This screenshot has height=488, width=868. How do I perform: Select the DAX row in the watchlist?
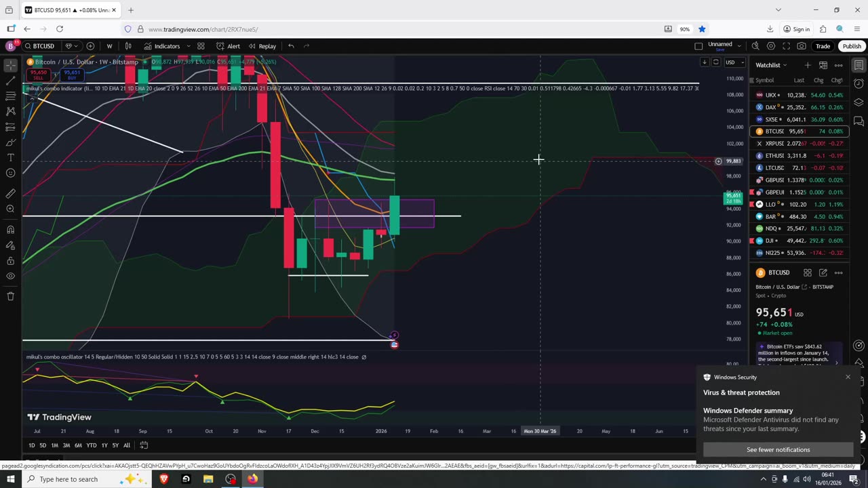coord(799,107)
